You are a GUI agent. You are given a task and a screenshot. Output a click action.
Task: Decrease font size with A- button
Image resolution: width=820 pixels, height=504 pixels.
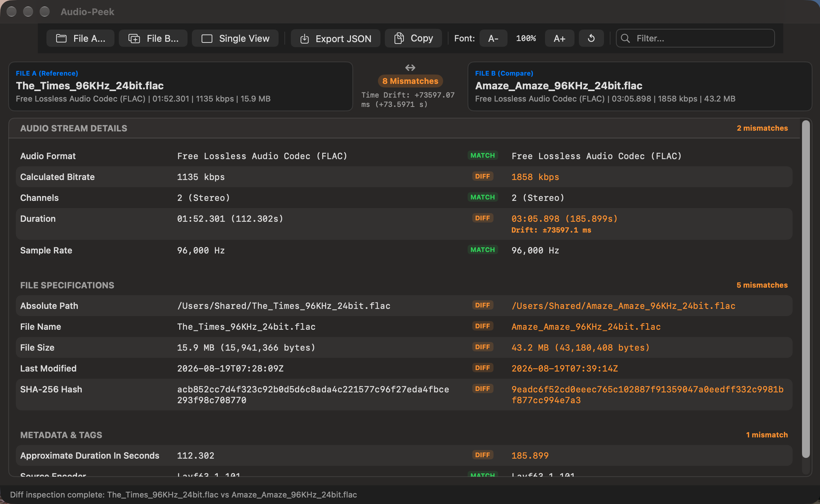pyautogui.click(x=493, y=38)
